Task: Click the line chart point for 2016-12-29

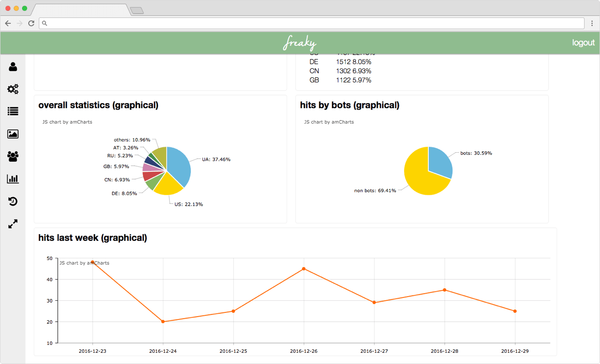Action: click(515, 311)
